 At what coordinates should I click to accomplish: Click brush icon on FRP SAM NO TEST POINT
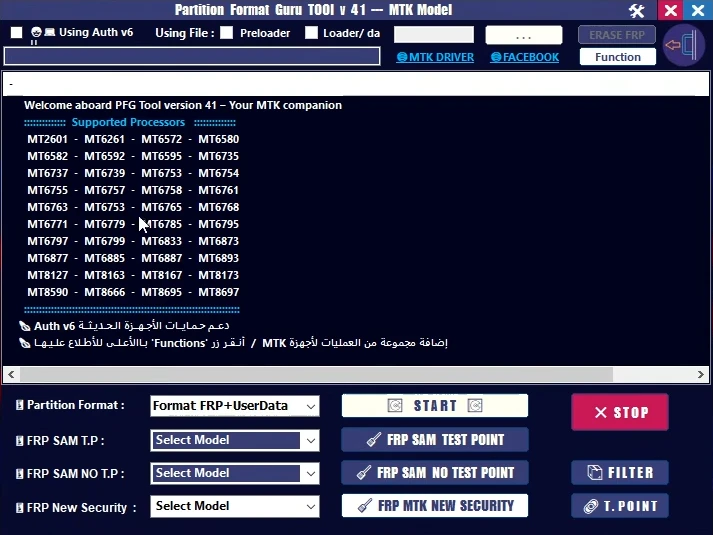click(x=364, y=473)
